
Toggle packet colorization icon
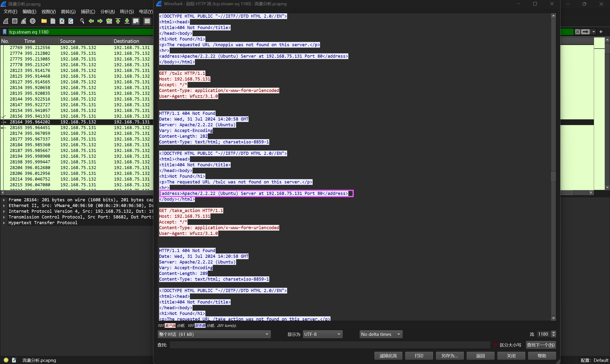147,21
